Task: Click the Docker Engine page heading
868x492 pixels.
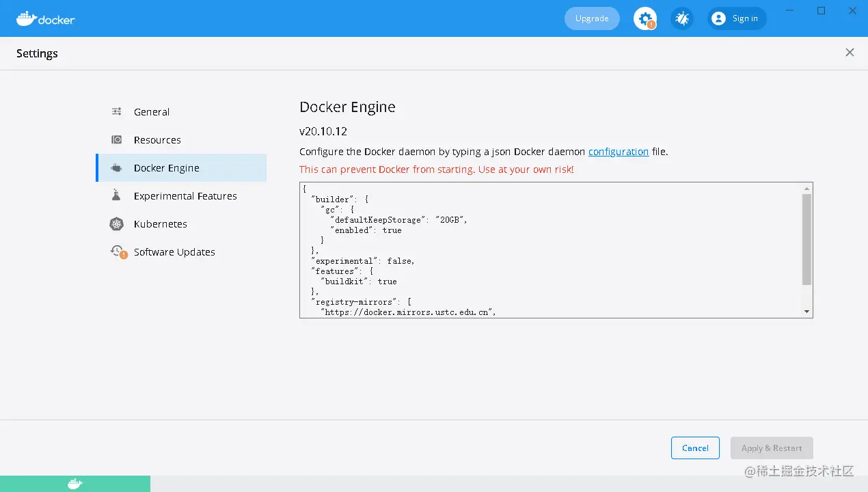Action: coord(347,107)
